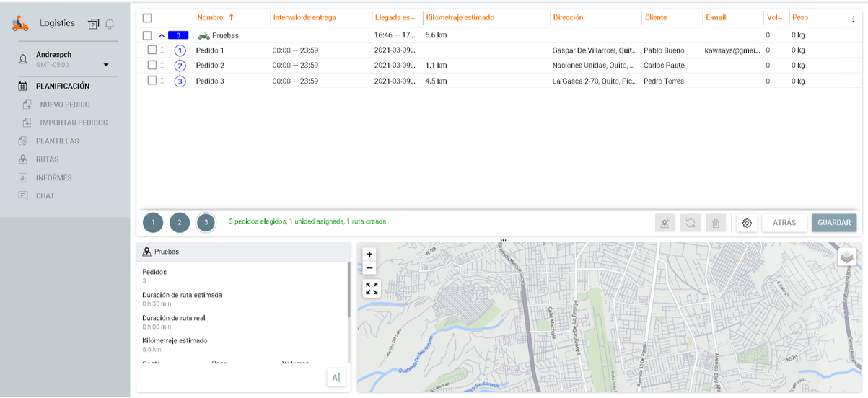Screen dimensions: 868x398
Task: Toggle fullscreen map view
Action: (x=372, y=288)
